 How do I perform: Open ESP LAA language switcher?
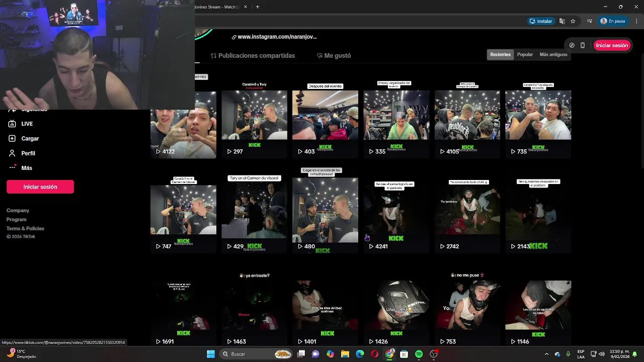click(x=581, y=354)
